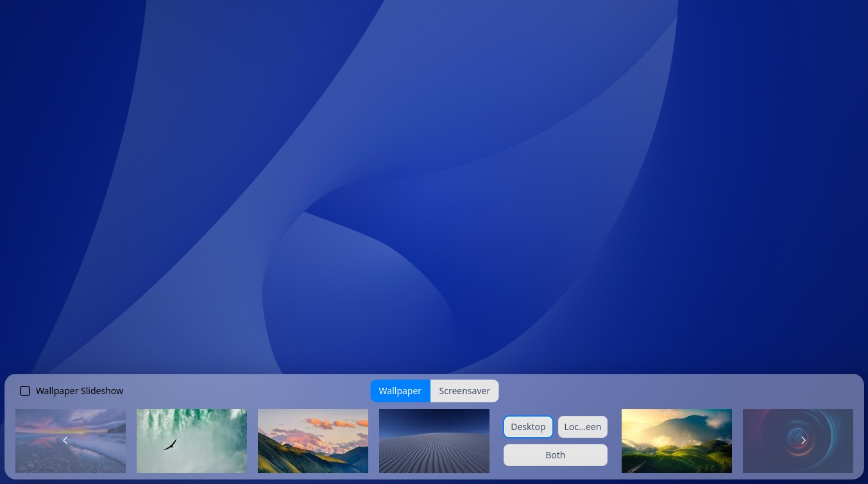Choose the misty green terraced hills wallpaper
The width and height of the screenshot is (868, 484).
coord(677,440)
